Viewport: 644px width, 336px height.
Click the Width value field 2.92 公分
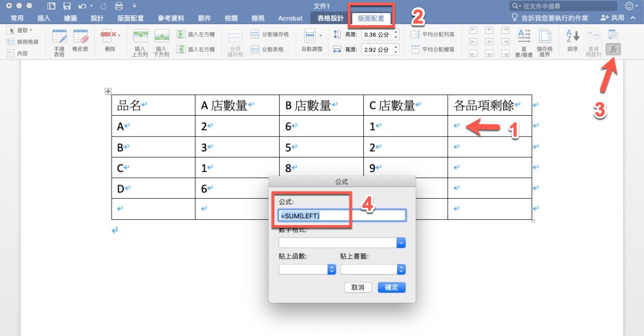(377, 49)
